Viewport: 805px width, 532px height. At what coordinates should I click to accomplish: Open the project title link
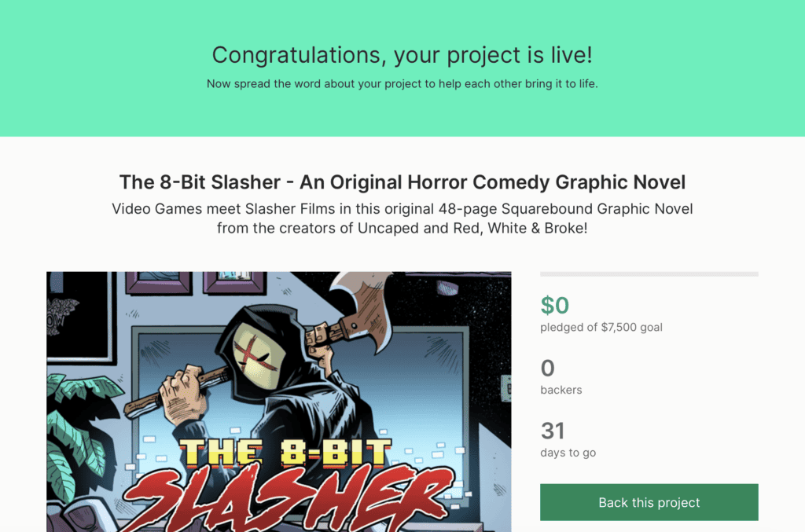point(402,182)
